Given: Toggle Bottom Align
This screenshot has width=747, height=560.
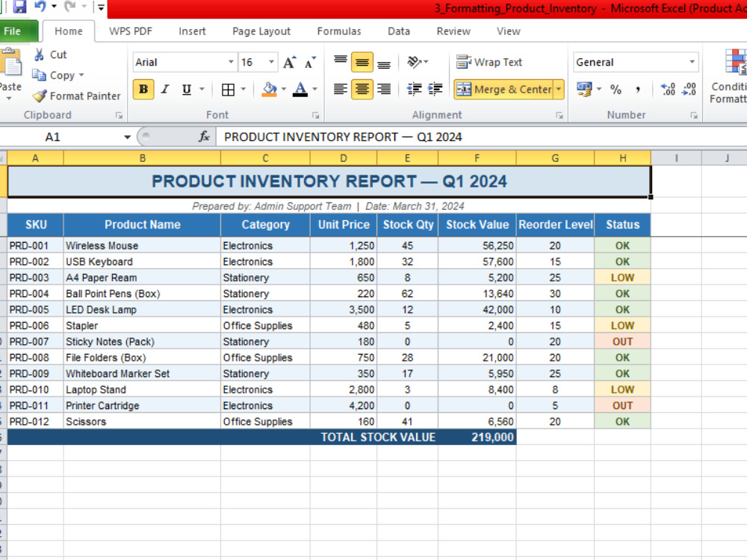Looking at the screenshot, I should pyautogui.click(x=384, y=63).
